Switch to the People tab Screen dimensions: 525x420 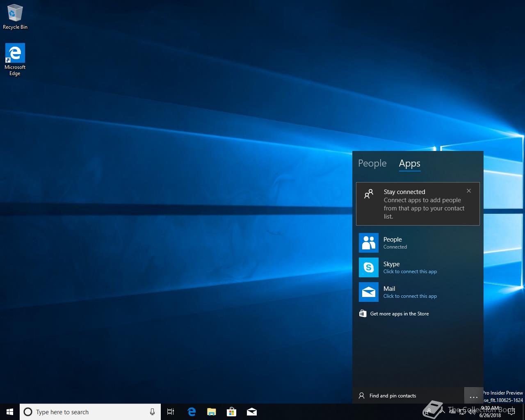[372, 163]
